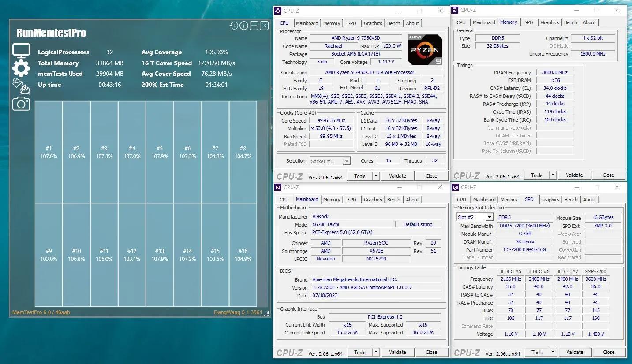The image size is (632, 364).
Task: Open Tools dropdown arrow in CPU tab window
Action: click(376, 176)
